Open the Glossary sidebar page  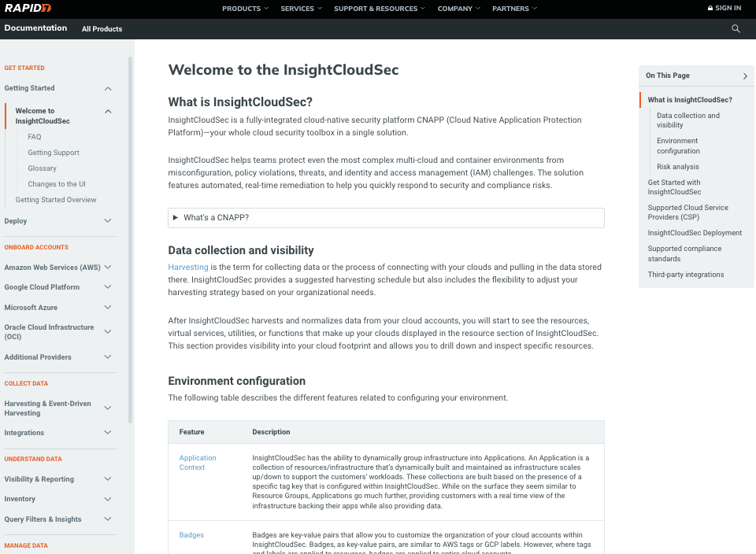[x=43, y=168]
